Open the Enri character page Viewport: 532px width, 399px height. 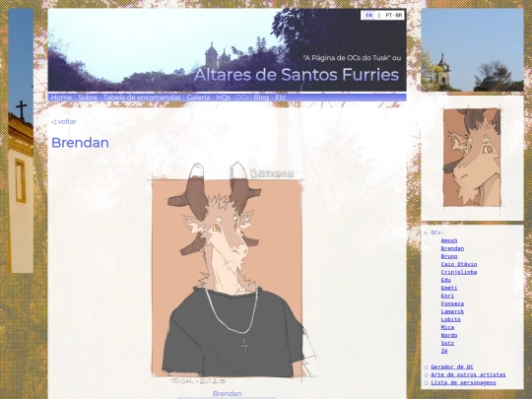[447, 296]
